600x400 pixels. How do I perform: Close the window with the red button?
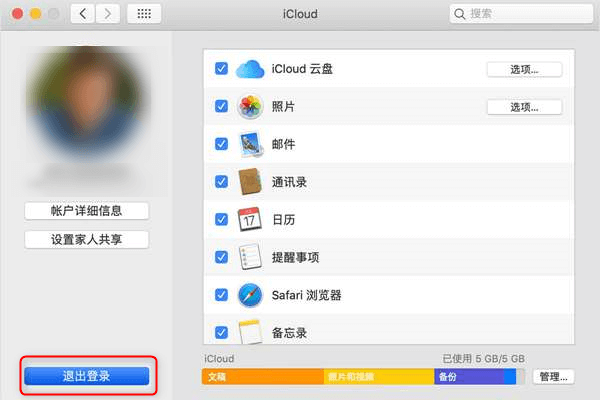[17, 14]
